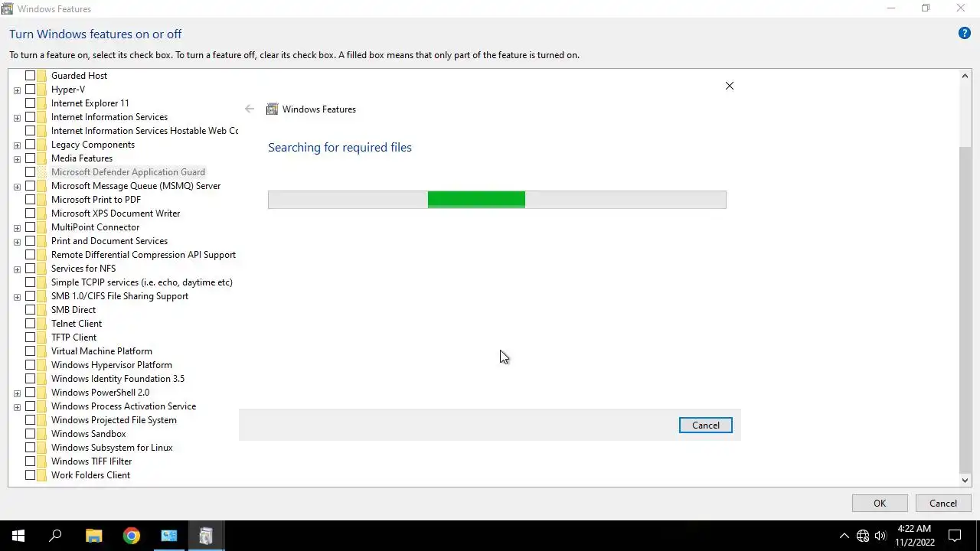Expand the MultiPoint Connector node
Image resolution: width=980 pixels, height=551 pixels.
pos(17,228)
